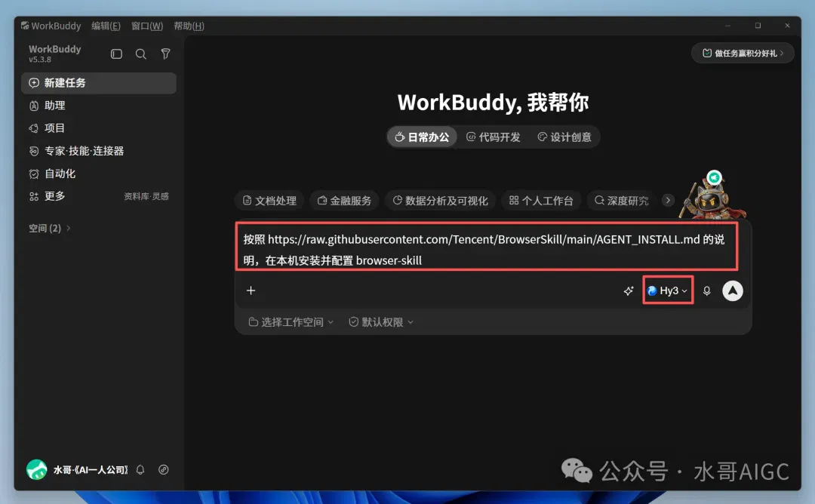Send the prompt with the arrow button
The width and height of the screenshot is (815, 504).
732,290
